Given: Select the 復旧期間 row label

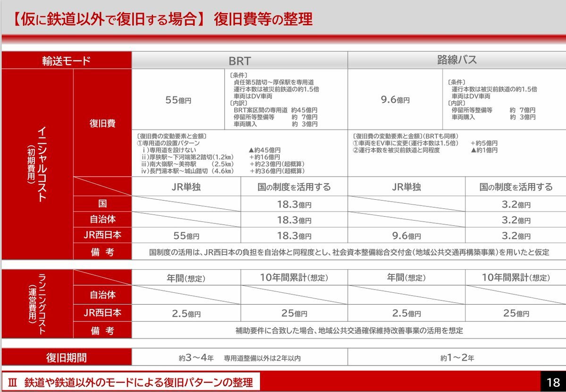Looking at the screenshot, I should [67, 358].
